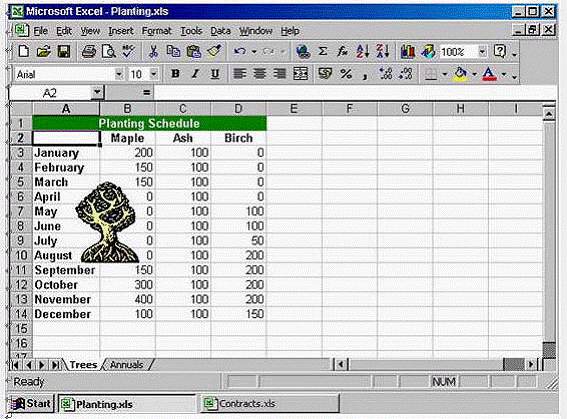This screenshot has width=567, height=419.
Task: Expand the Undo history dropdown arrow
Action: [254, 52]
